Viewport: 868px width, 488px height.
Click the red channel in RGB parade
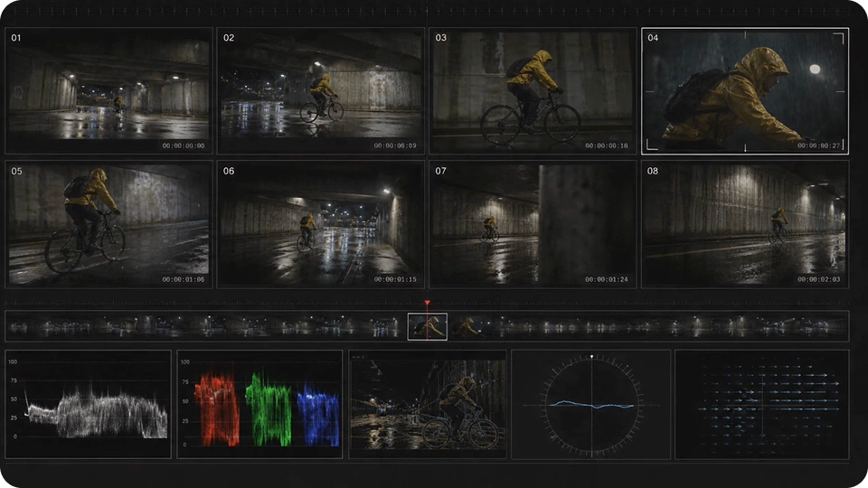216,409
